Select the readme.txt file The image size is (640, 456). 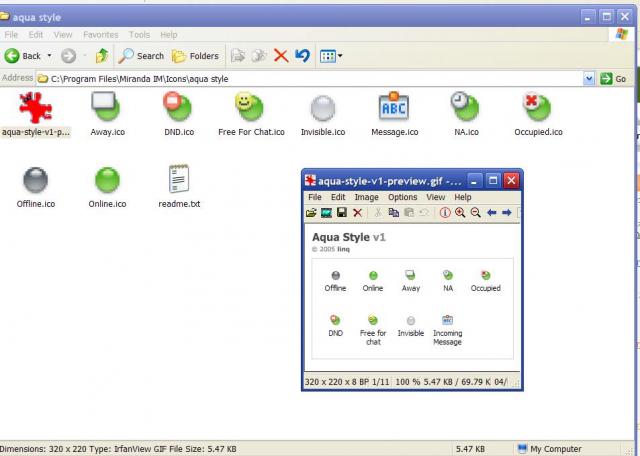click(x=179, y=187)
